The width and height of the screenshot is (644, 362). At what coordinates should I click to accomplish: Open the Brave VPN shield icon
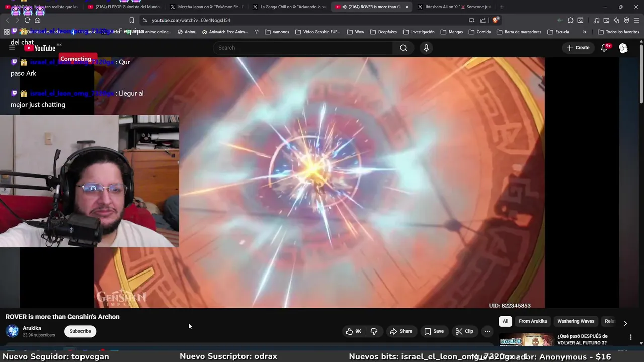click(x=626, y=20)
